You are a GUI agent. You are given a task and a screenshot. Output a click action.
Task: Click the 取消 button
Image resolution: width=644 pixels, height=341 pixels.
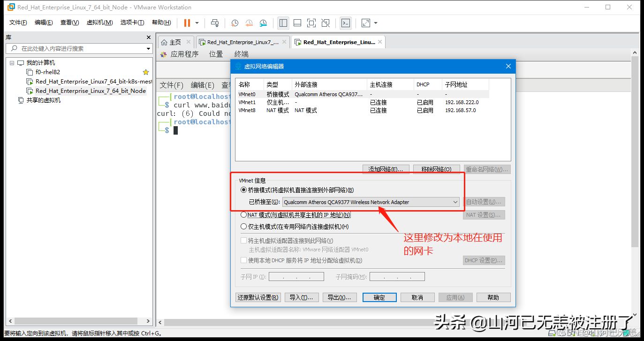417,297
